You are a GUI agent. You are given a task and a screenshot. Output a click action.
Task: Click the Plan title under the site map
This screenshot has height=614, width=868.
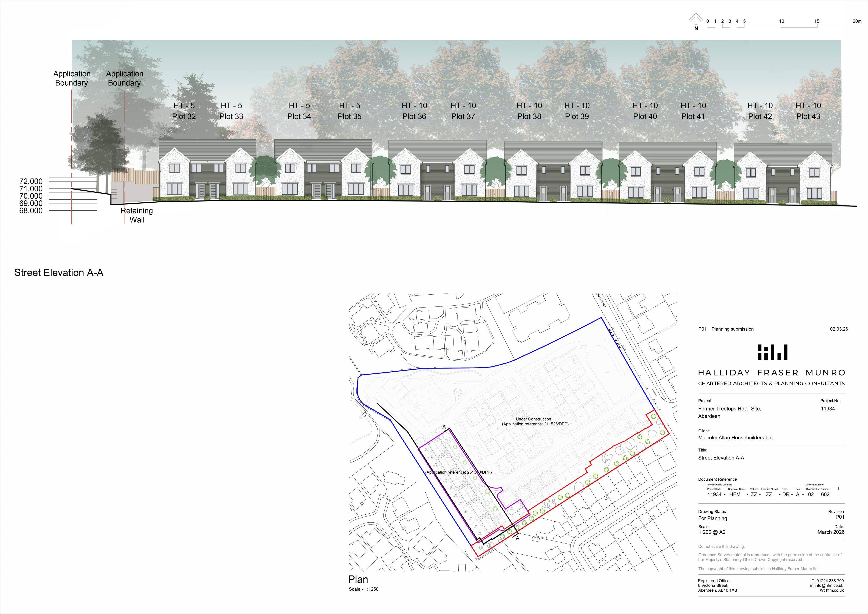(358, 579)
